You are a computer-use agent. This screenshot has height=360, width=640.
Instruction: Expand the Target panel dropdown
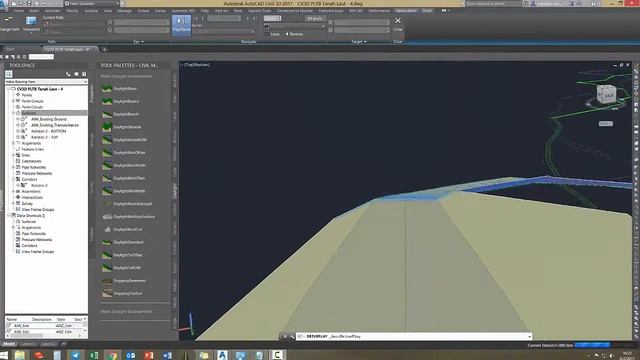click(x=359, y=42)
